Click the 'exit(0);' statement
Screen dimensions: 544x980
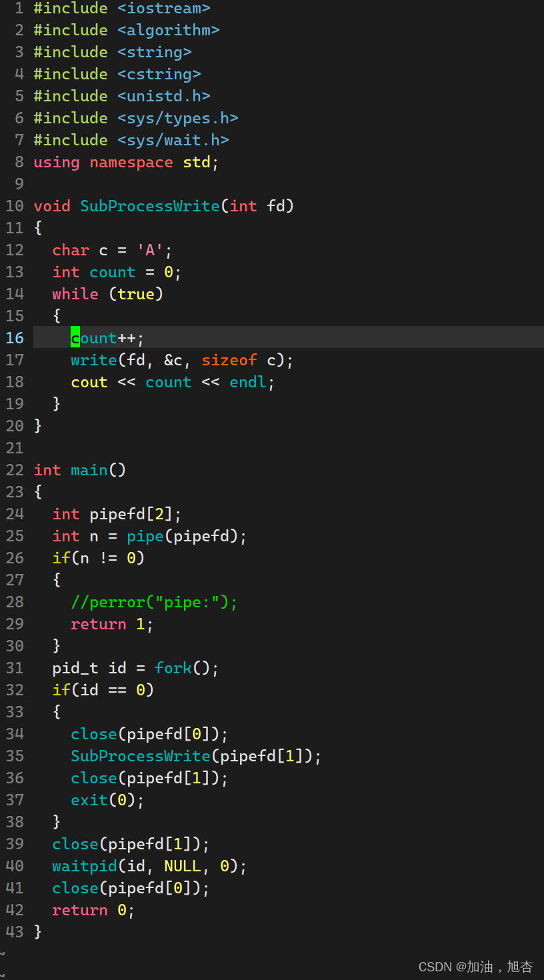click(x=108, y=801)
